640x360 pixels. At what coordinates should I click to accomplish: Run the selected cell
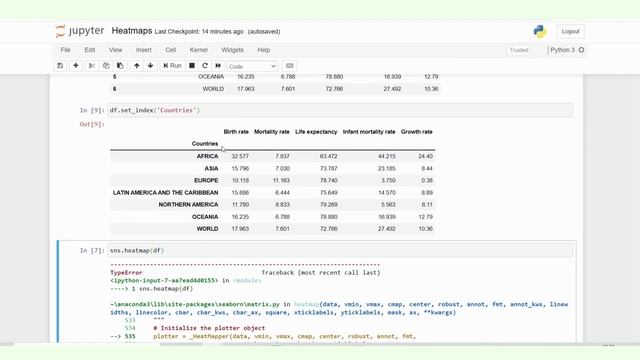172,66
